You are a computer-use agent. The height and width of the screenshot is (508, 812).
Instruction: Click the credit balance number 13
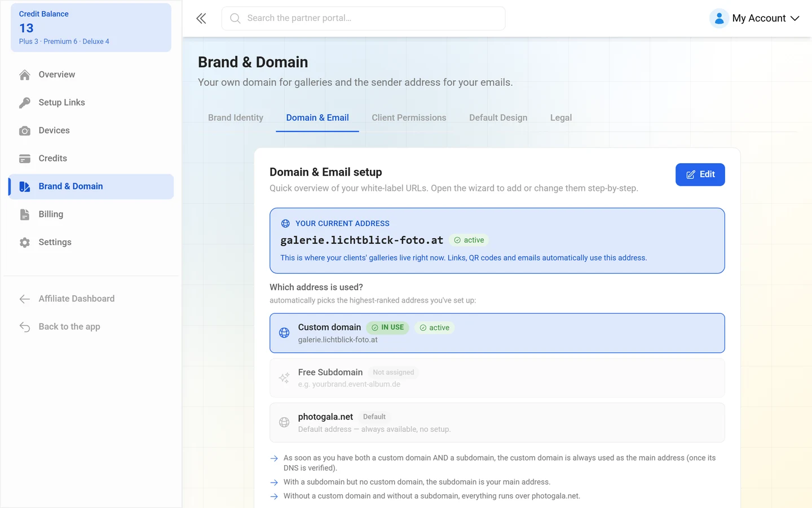pos(27,28)
